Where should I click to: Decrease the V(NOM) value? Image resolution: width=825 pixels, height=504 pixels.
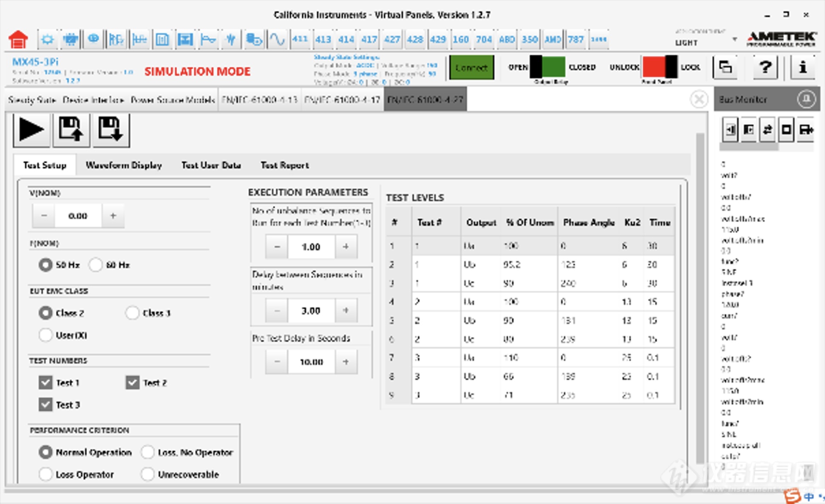tap(44, 216)
